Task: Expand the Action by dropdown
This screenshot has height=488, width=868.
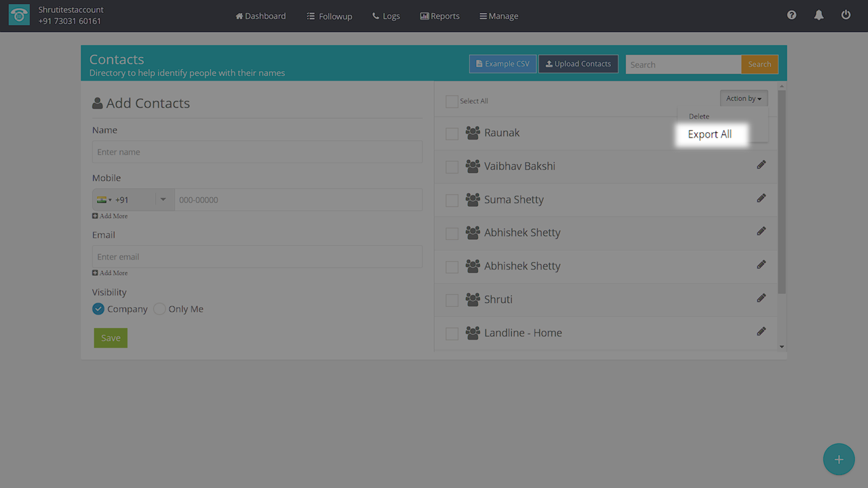Action: 743,99
